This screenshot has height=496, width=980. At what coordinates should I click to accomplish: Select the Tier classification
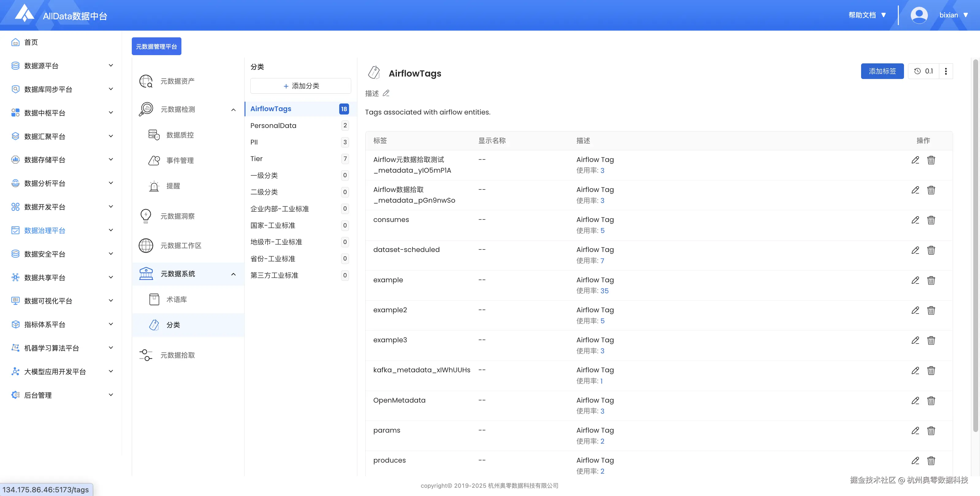256,159
